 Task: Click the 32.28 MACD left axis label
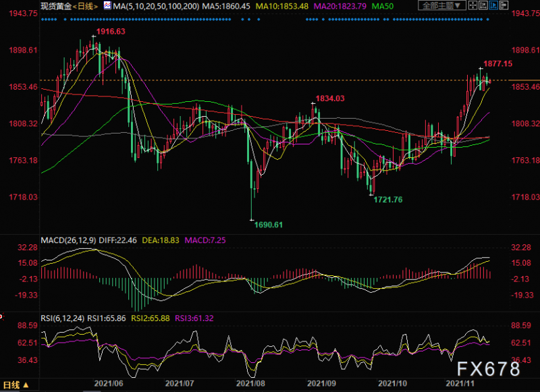tap(28, 248)
